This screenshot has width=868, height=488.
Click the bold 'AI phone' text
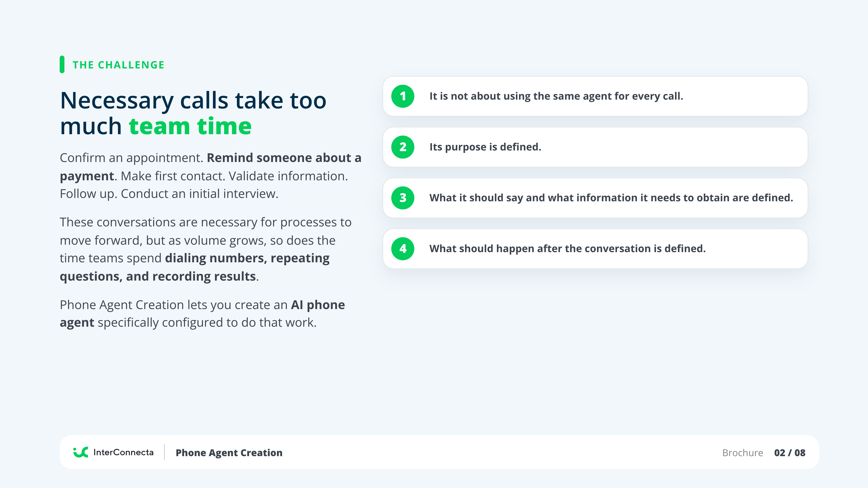click(x=318, y=305)
